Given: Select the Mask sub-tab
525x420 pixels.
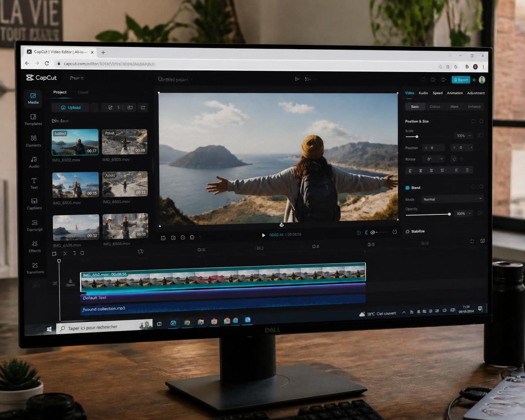Looking at the screenshot, I should click(454, 107).
